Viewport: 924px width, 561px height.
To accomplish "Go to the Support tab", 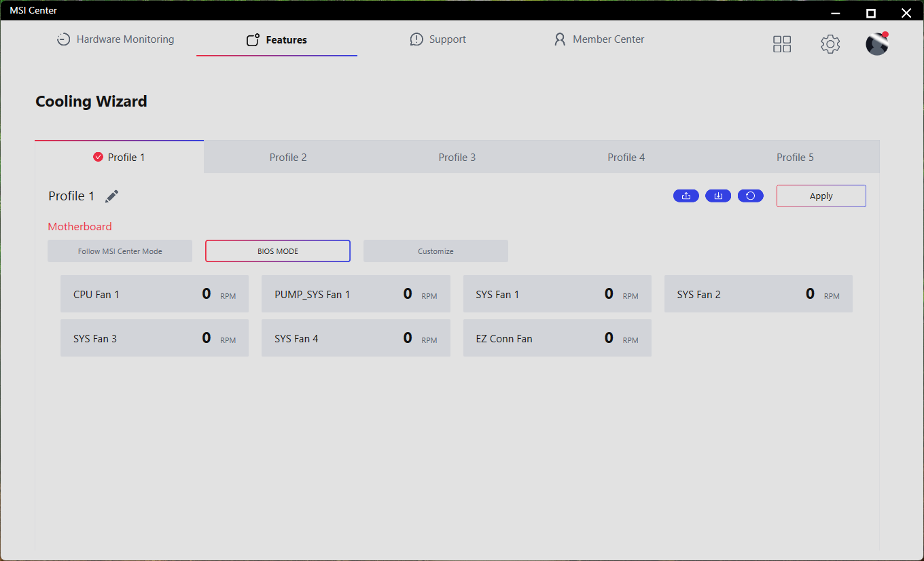I will pos(438,39).
